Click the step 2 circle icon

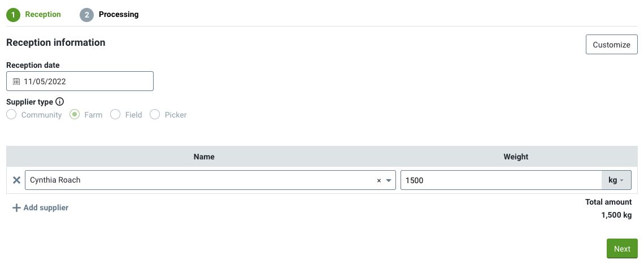point(86,15)
